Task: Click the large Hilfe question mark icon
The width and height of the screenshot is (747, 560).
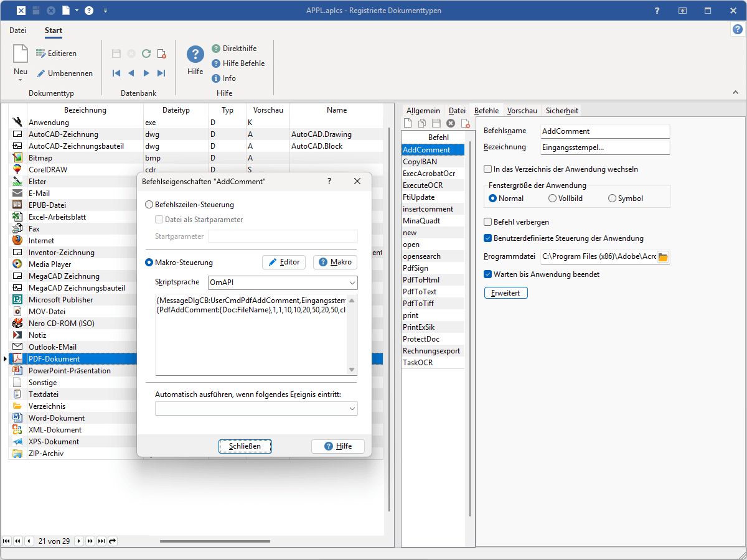Action: pos(195,54)
